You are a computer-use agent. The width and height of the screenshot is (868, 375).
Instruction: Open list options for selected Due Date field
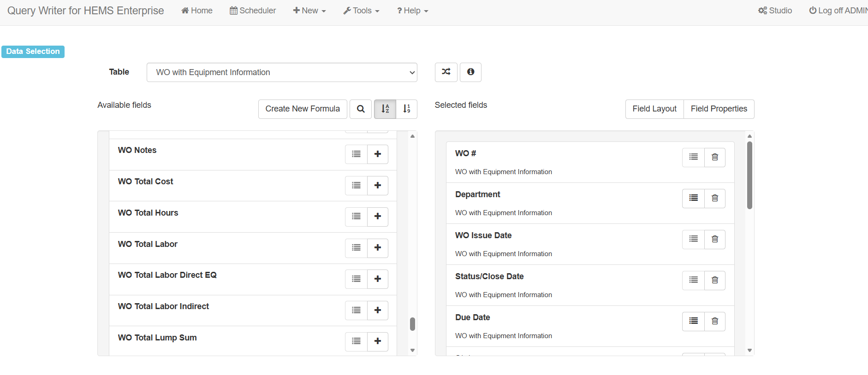(x=693, y=321)
